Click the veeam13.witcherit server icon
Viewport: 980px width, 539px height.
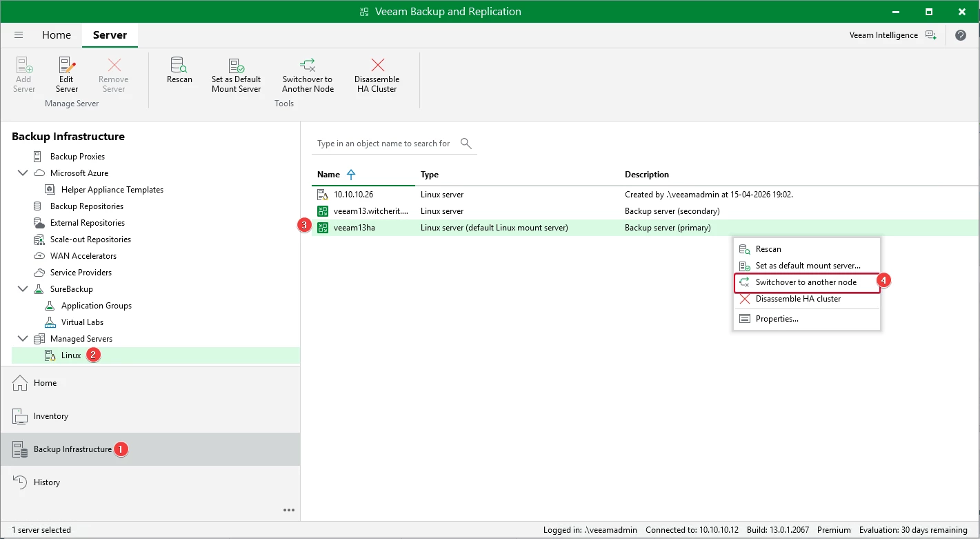click(323, 211)
